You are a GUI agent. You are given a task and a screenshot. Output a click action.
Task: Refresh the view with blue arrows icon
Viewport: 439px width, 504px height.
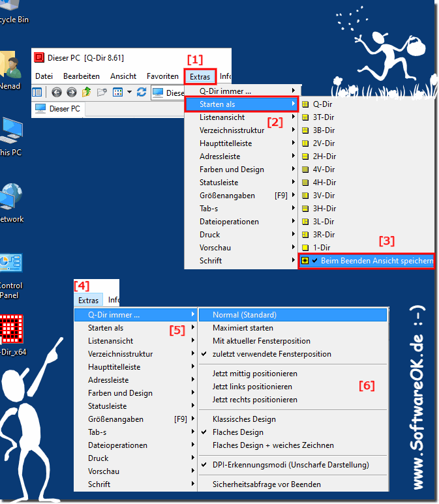click(x=142, y=92)
